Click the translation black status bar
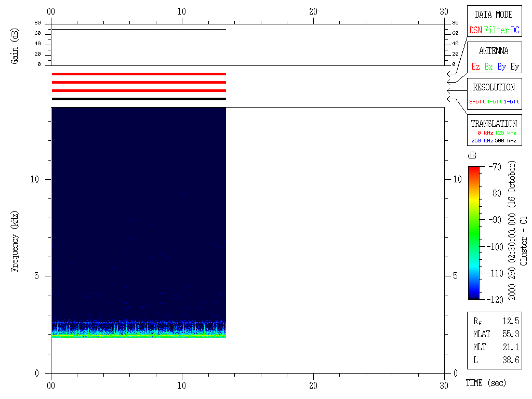Screen dimensions: 532x399 point(139,99)
